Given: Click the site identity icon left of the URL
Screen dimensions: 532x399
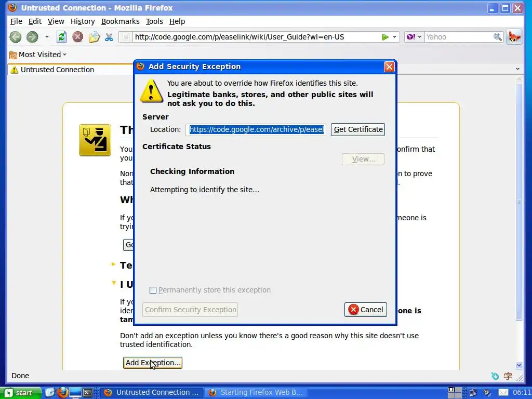Looking at the screenshot, I should [x=126, y=37].
